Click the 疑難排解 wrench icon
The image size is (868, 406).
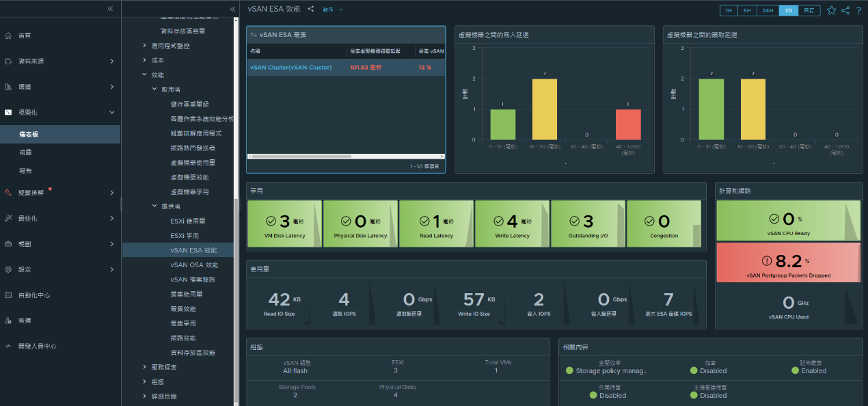(8, 193)
